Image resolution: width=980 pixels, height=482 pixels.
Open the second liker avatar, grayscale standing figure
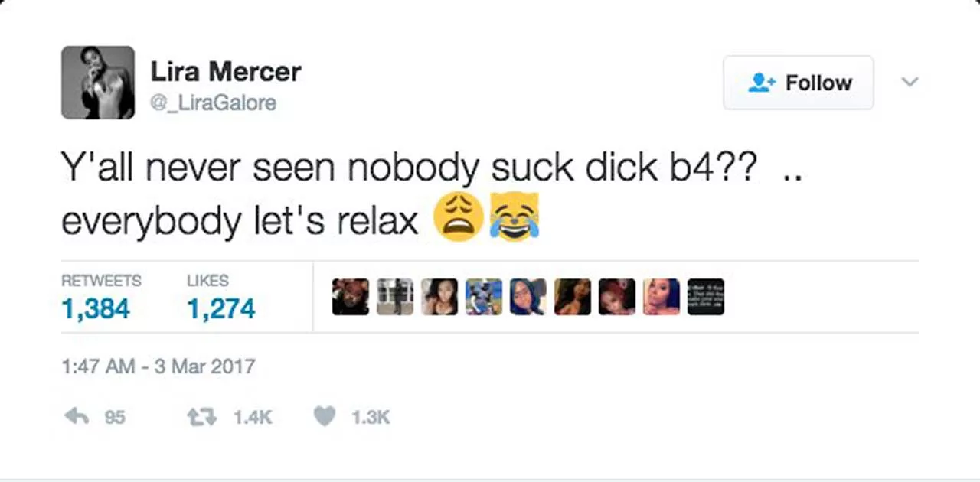click(395, 297)
